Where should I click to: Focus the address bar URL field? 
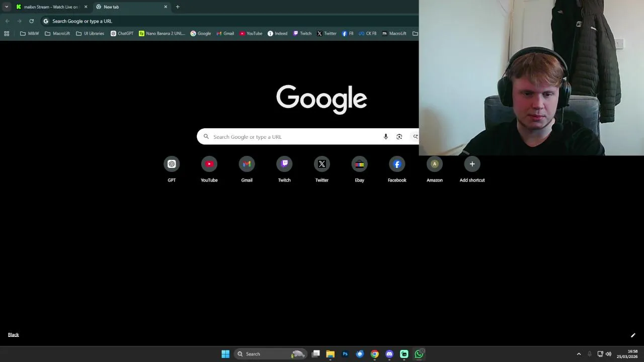[229, 21]
